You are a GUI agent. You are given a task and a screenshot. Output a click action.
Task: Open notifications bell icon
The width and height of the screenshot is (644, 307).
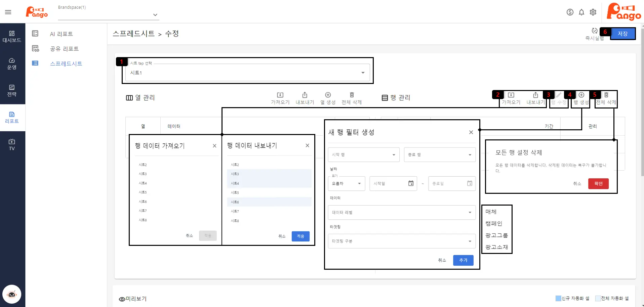point(581,12)
